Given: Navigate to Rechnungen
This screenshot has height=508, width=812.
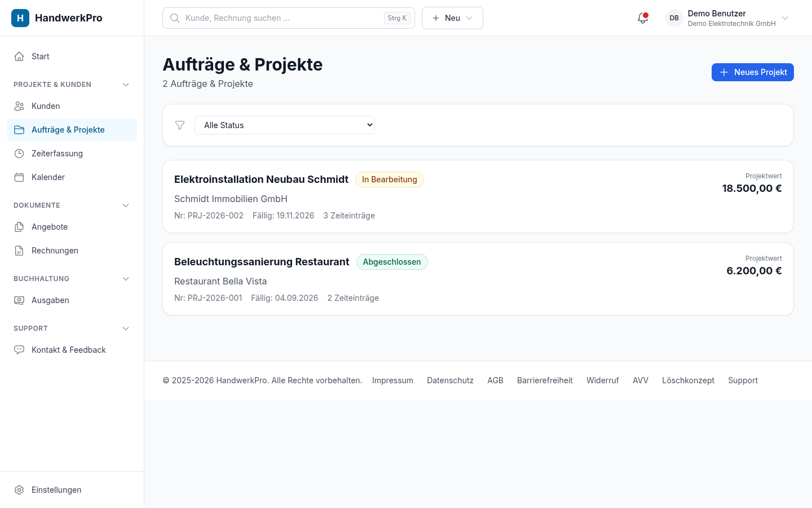Looking at the screenshot, I should (72, 251).
